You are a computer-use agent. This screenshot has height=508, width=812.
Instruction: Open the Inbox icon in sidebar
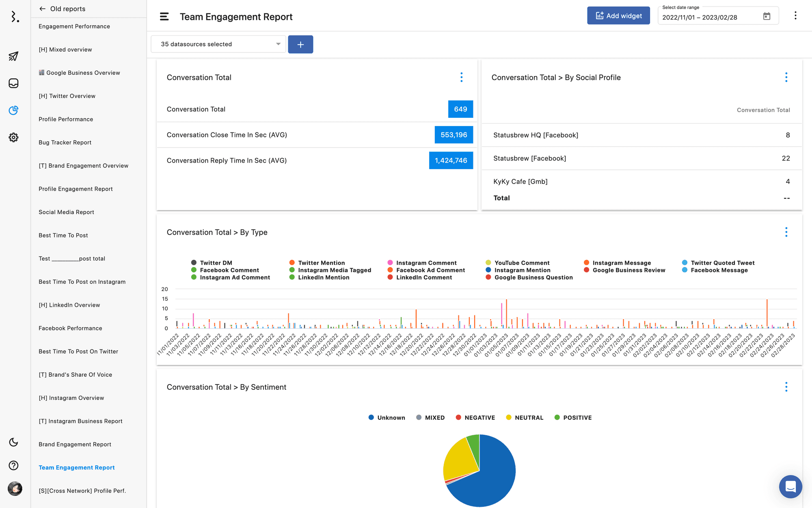(x=13, y=83)
